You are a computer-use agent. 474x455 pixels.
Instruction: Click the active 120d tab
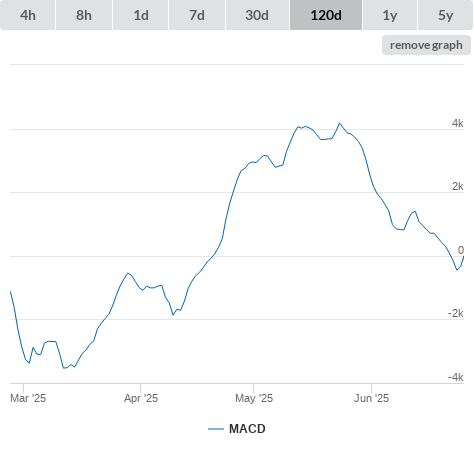pos(326,15)
